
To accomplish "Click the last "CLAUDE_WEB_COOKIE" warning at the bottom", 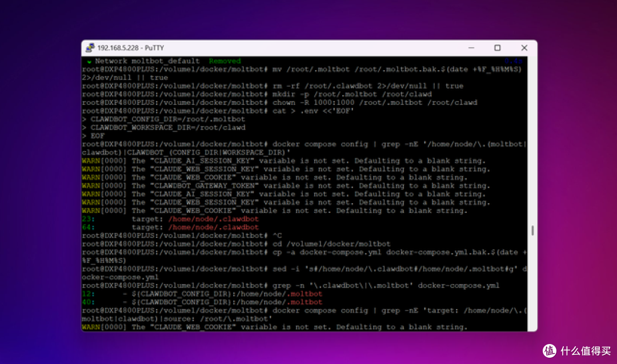I will tap(274, 327).
